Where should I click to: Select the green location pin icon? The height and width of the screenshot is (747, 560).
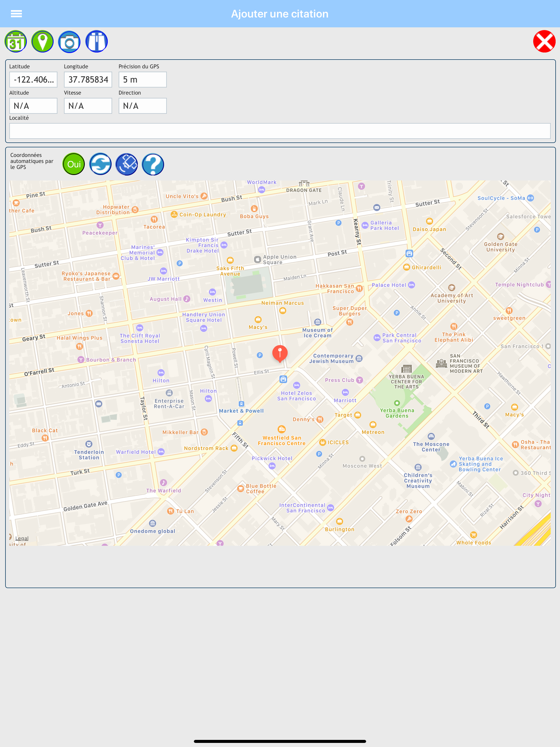point(43,42)
